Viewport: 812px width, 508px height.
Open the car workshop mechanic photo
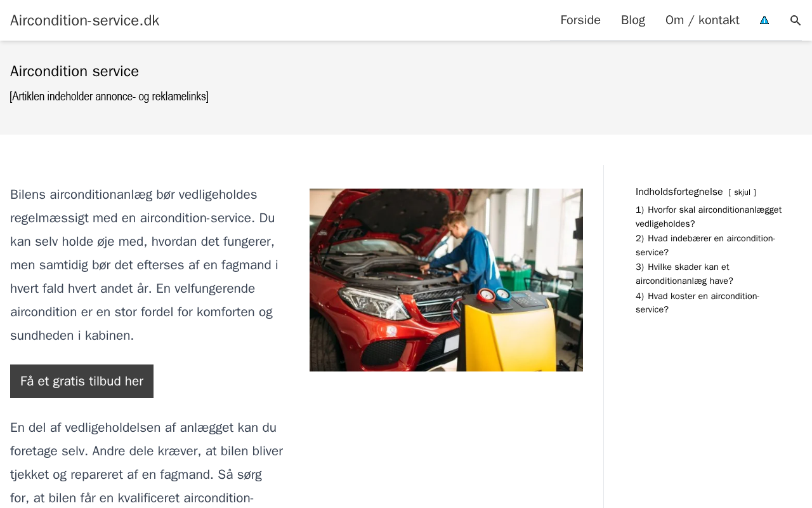(x=446, y=280)
